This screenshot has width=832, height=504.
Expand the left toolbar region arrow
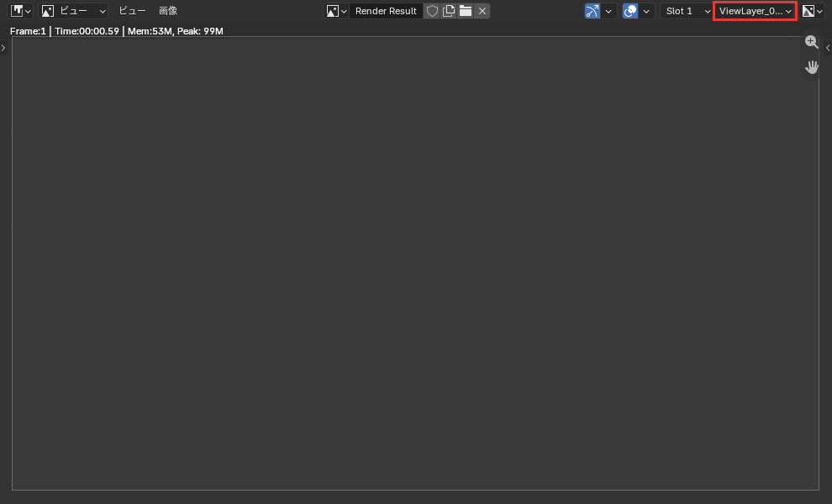coord(3,48)
